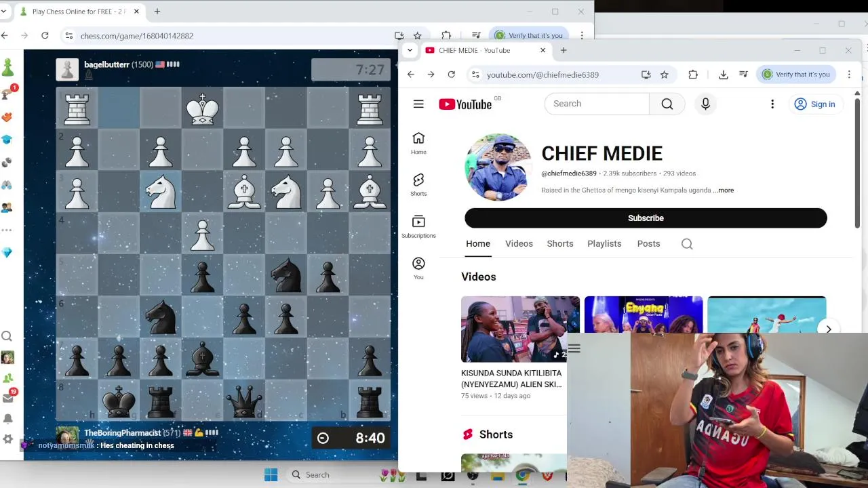The image size is (868, 488).
Task: Open bagelbutterr player profile name
Action: (106, 64)
